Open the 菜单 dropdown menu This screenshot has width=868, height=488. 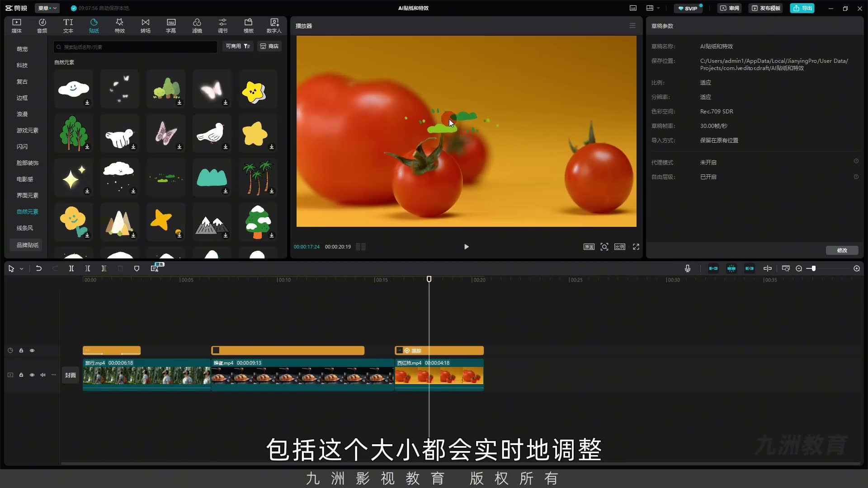tap(47, 8)
